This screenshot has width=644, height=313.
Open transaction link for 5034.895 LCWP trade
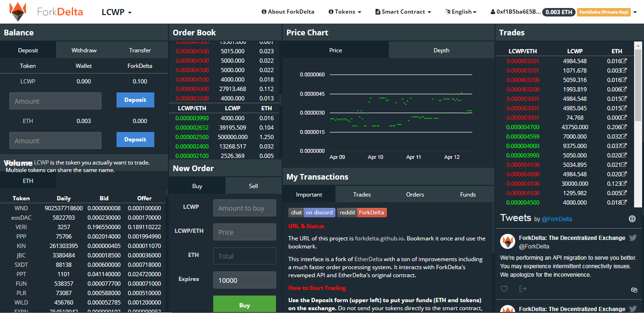pyautogui.click(x=624, y=165)
